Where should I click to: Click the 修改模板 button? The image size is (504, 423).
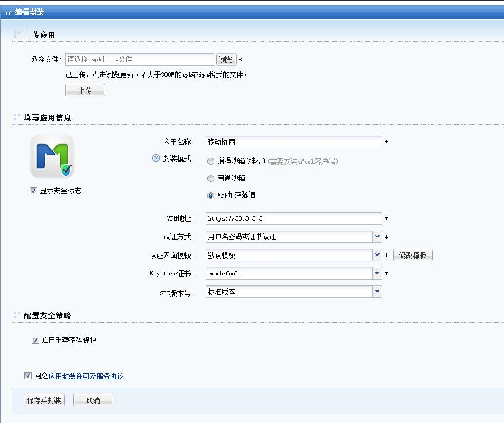pos(413,255)
